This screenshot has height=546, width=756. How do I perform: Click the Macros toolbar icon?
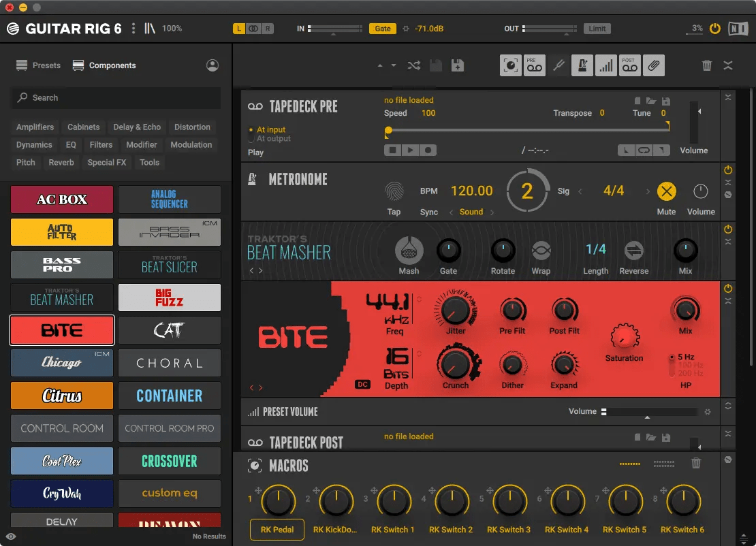click(510, 65)
